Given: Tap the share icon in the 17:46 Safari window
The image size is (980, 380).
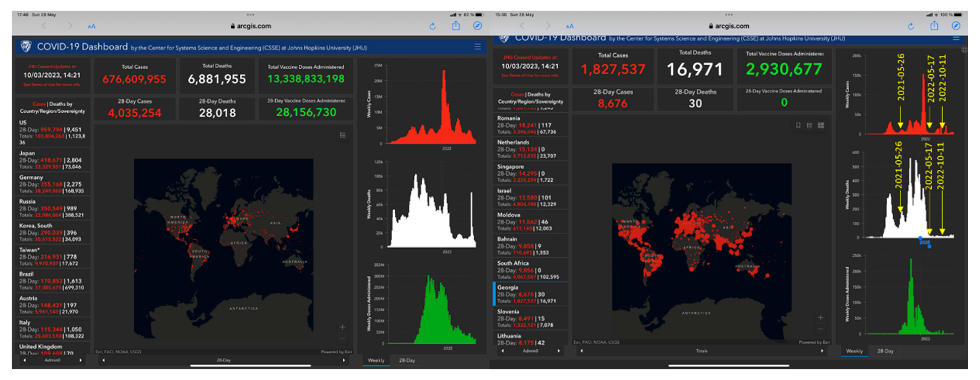Looking at the screenshot, I should [456, 26].
